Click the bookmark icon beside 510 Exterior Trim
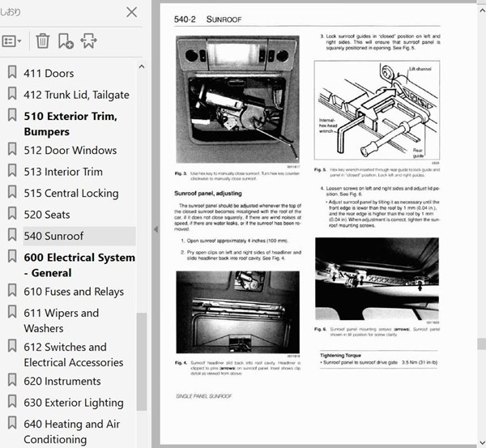Image resolution: width=486 pixels, height=448 pixels. click(x=12, y=115)
